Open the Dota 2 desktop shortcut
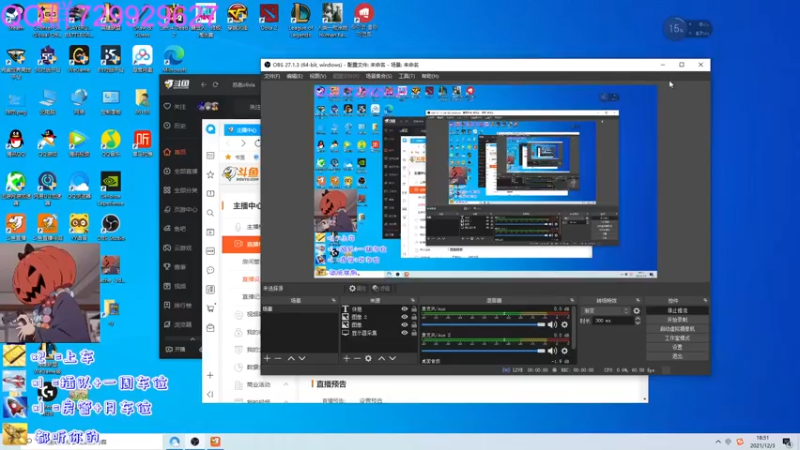The height and width of the screenshot is (450, 800). tap(269, 18)
